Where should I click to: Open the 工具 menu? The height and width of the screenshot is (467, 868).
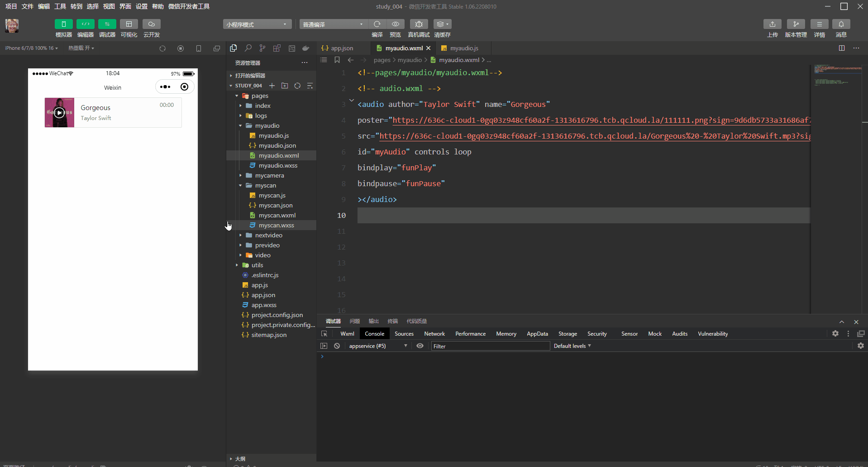click(x=60, y=6)
